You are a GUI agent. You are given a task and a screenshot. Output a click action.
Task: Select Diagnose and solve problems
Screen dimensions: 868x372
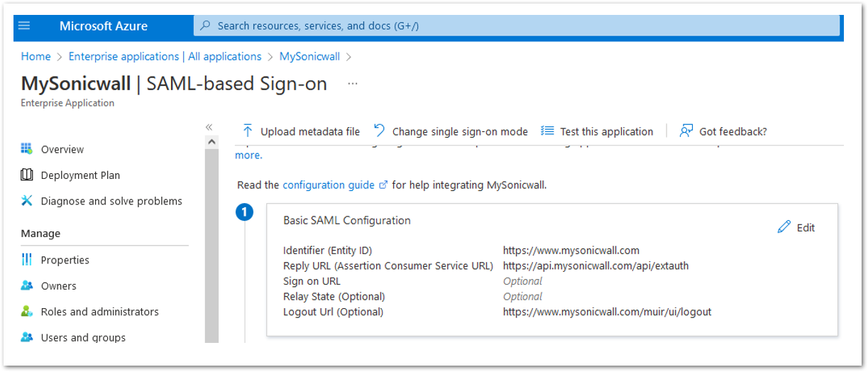(111, 201)
